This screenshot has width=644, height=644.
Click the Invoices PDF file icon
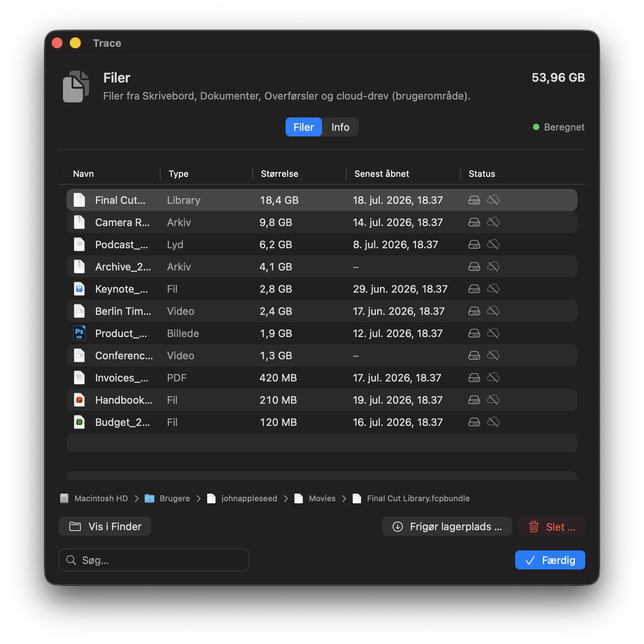(x=79, y=378)
